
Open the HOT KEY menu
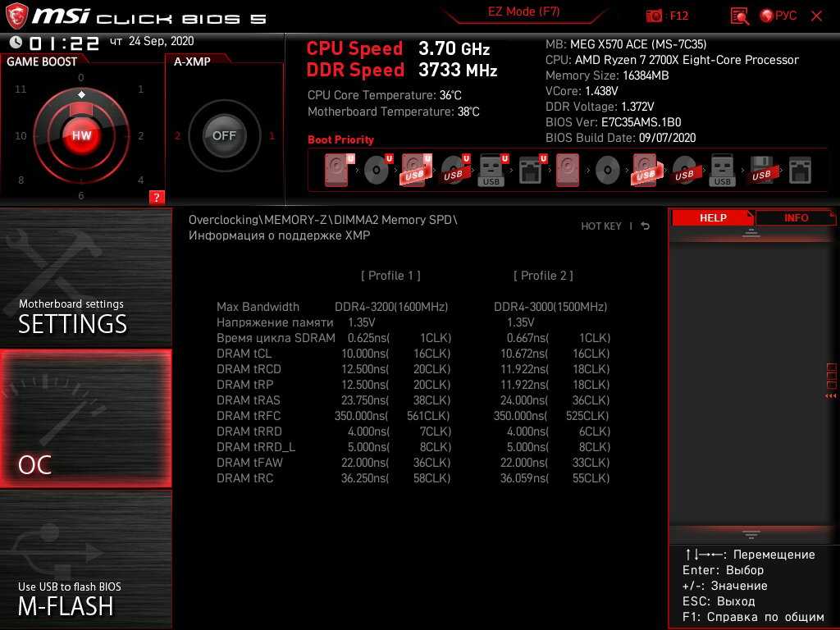click(600, 226)
